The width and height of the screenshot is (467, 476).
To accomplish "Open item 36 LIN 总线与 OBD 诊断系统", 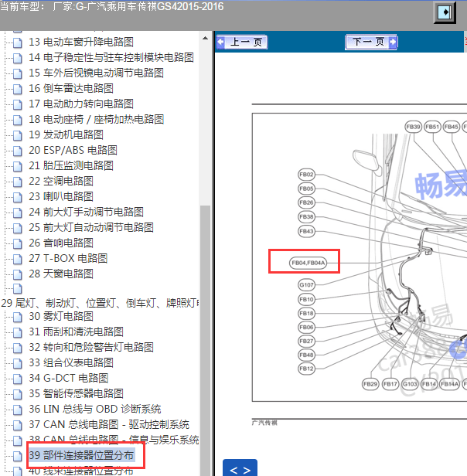I will point(95,410).
